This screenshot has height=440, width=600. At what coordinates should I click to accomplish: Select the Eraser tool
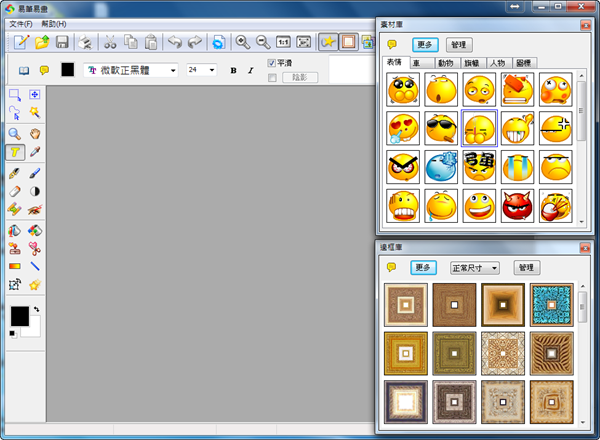click(x=15, y=191)
